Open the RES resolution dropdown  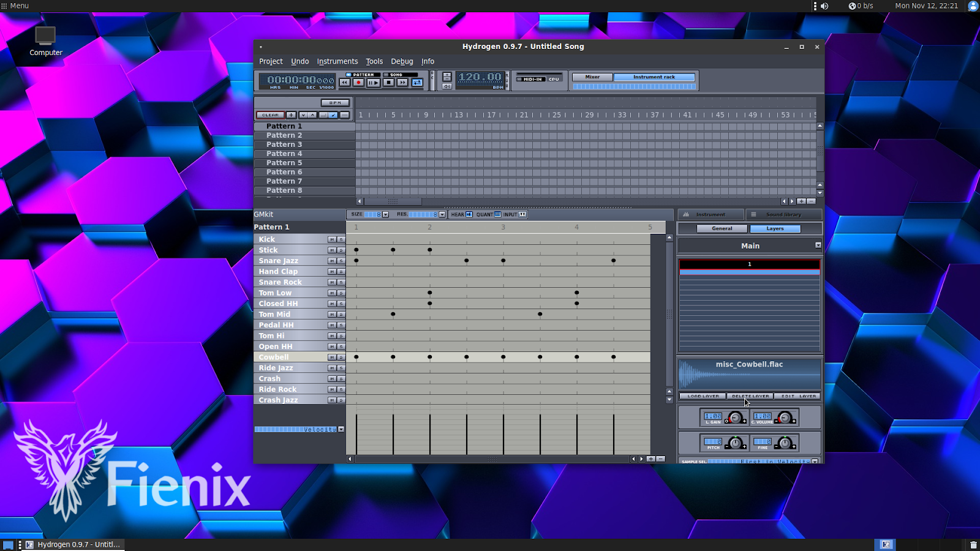[x=443, y=214]
